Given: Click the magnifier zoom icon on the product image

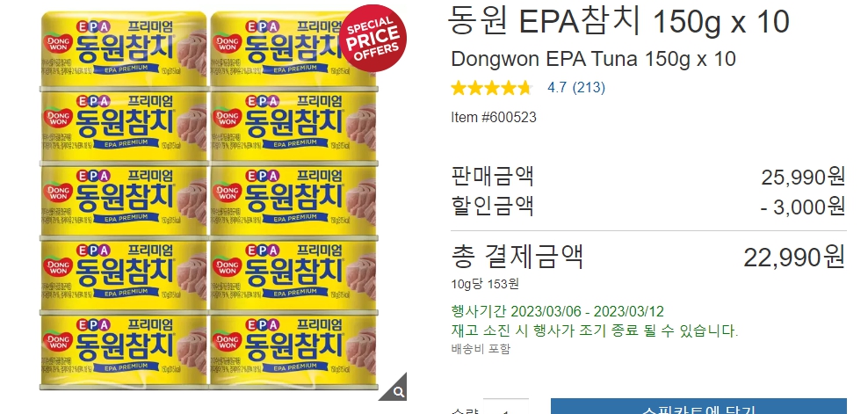Looking at the screenshot, I should (x=397, y=390).
